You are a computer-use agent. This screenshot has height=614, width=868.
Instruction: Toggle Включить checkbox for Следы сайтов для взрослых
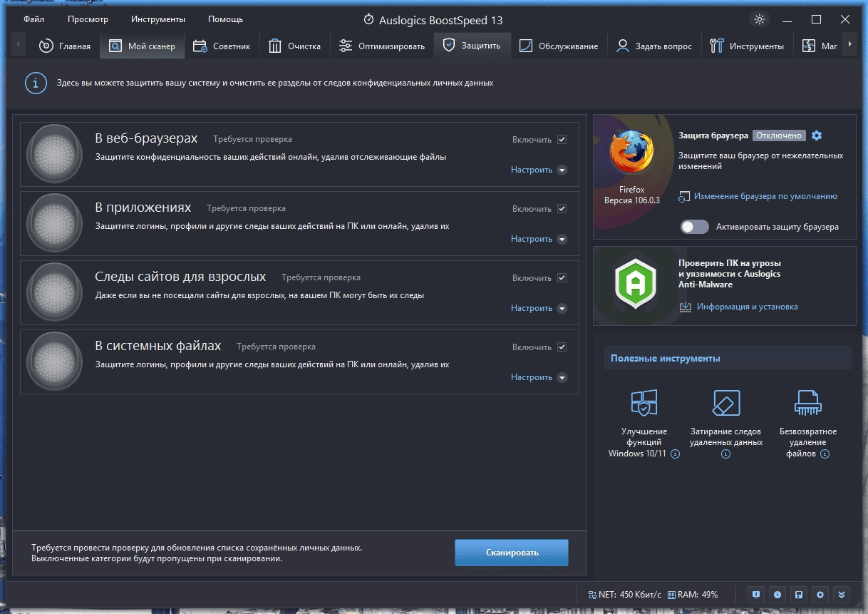click(x=562, y=278)
